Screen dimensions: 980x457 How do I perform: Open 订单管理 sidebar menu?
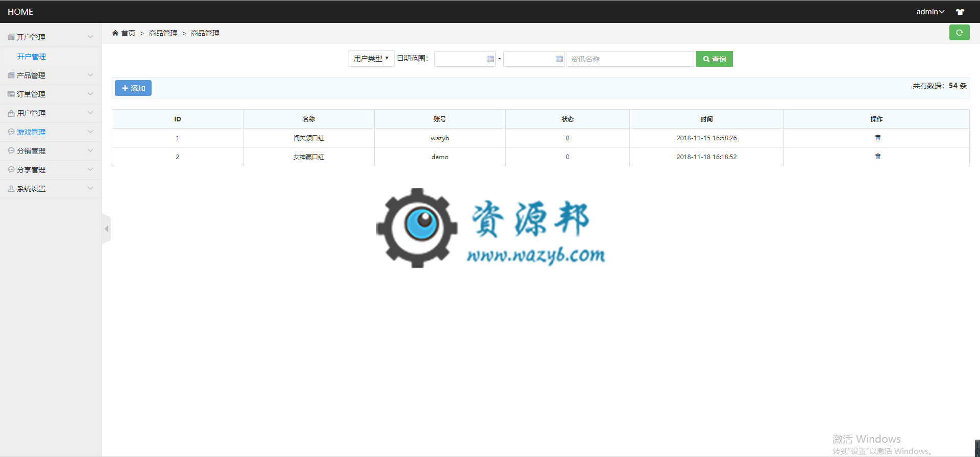(51, 94)
